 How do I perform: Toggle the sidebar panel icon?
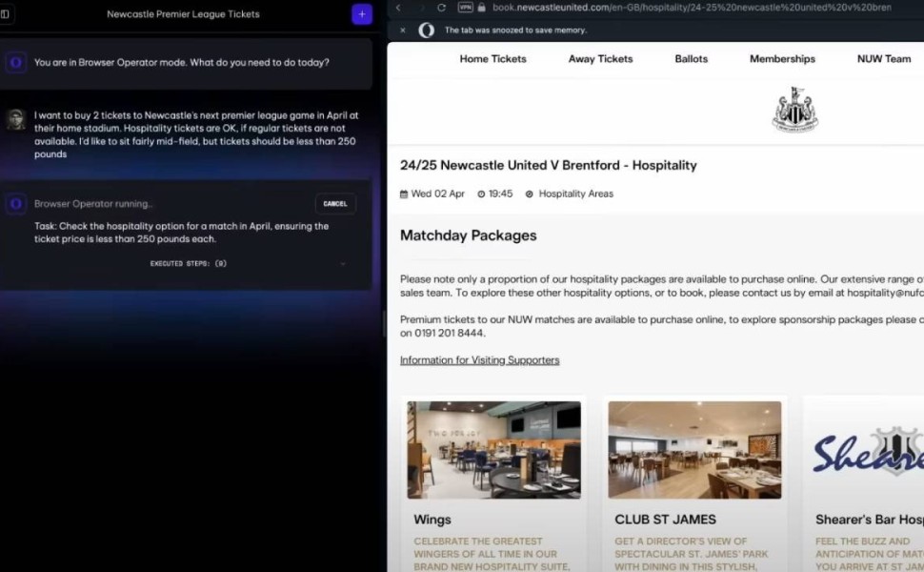5,13
